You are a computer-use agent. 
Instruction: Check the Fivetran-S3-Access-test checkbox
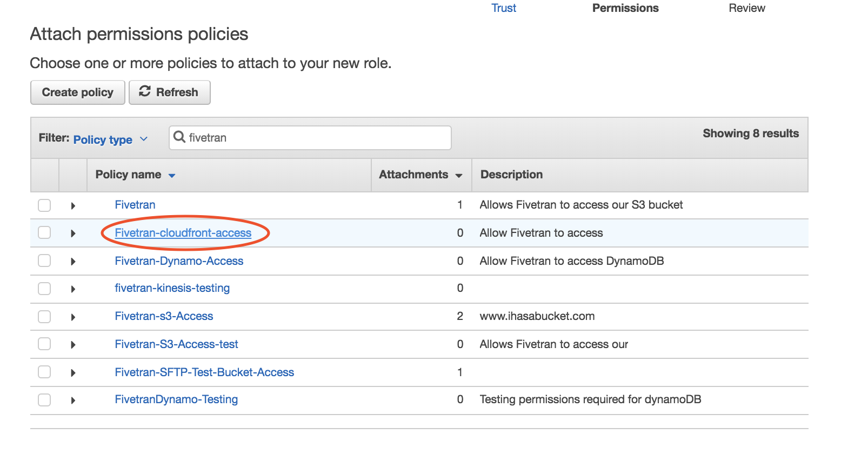point(44,344)
